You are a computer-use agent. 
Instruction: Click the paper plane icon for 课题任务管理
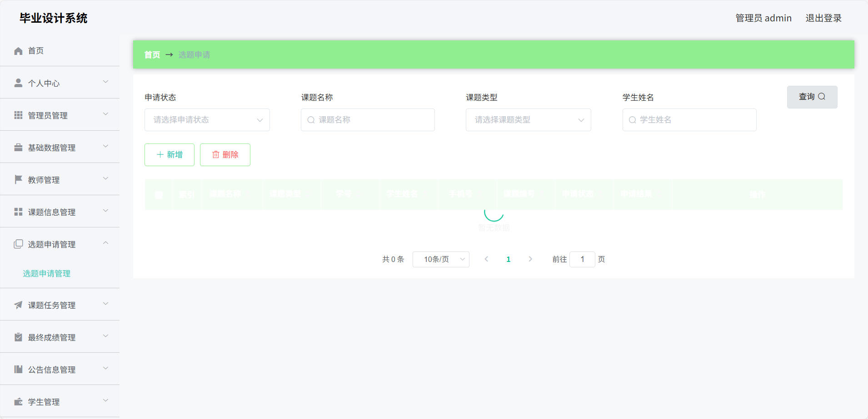(x=18, y=305)
